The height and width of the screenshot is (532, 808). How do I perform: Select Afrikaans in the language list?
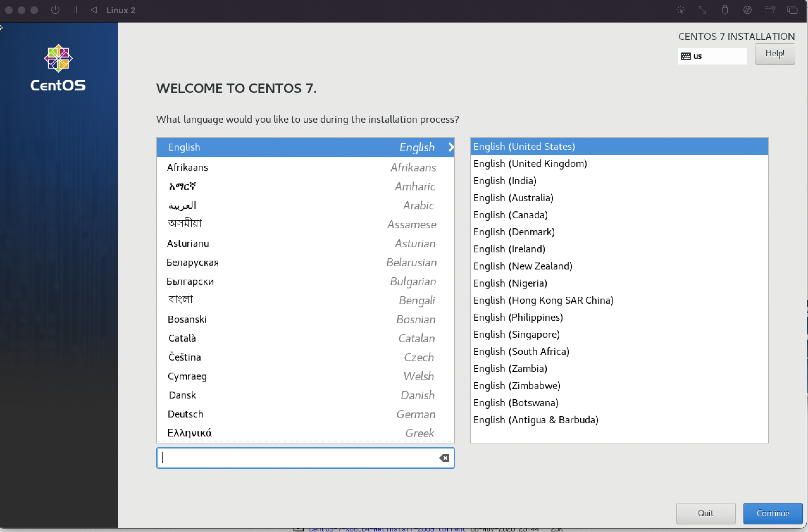[x=305, y=167]
